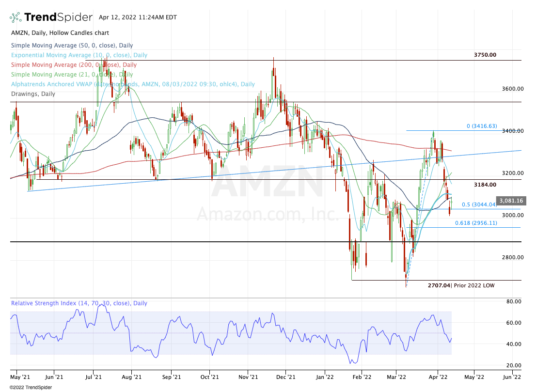Click the current price tag 3,081.16
Image resolution: width=536 pixels, height=392 pixels.
coord(511,201)
